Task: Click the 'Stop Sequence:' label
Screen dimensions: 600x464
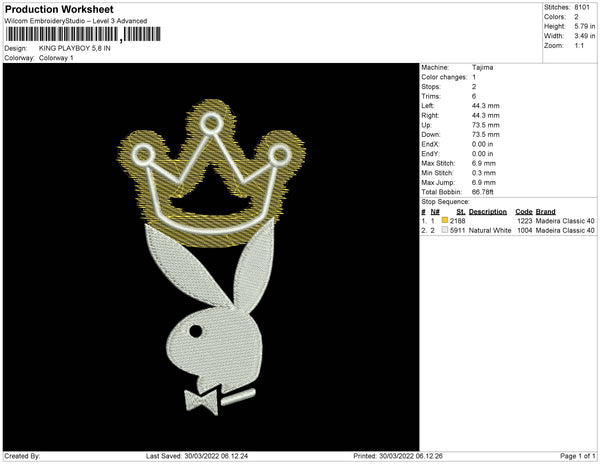Action: click(445, 202)
